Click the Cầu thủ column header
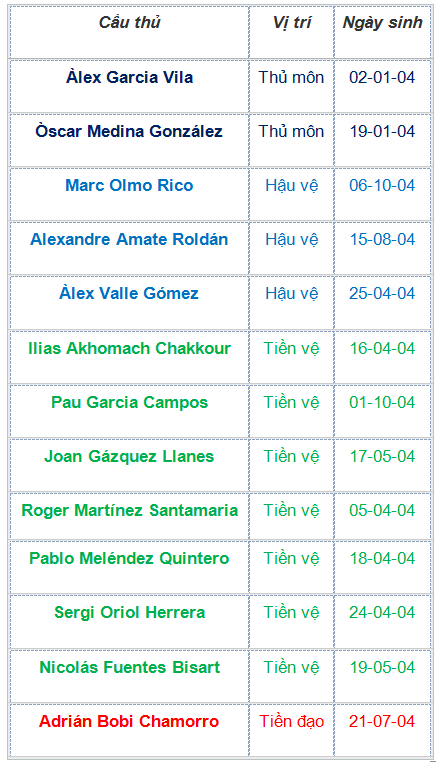This screenshot has width=440, height=762. pos(129,23)
